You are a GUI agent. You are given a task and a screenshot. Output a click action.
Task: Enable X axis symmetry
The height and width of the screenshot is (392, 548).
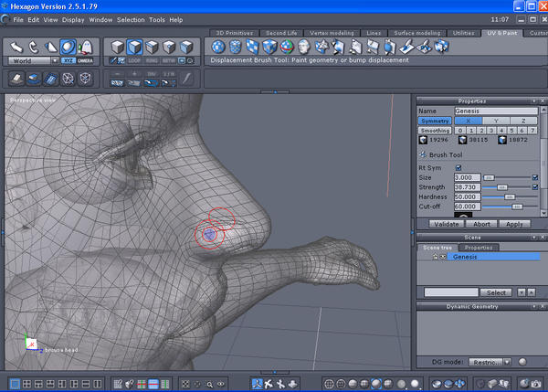[468, 120]
